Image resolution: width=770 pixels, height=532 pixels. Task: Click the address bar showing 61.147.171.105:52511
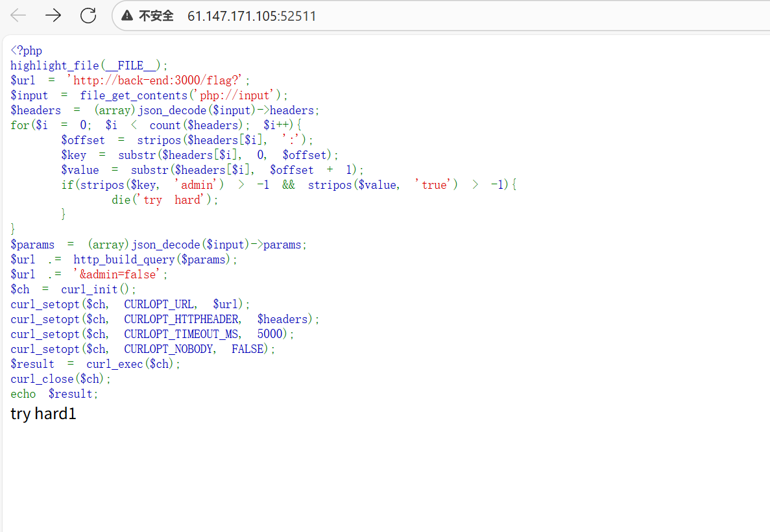point(252,16)
